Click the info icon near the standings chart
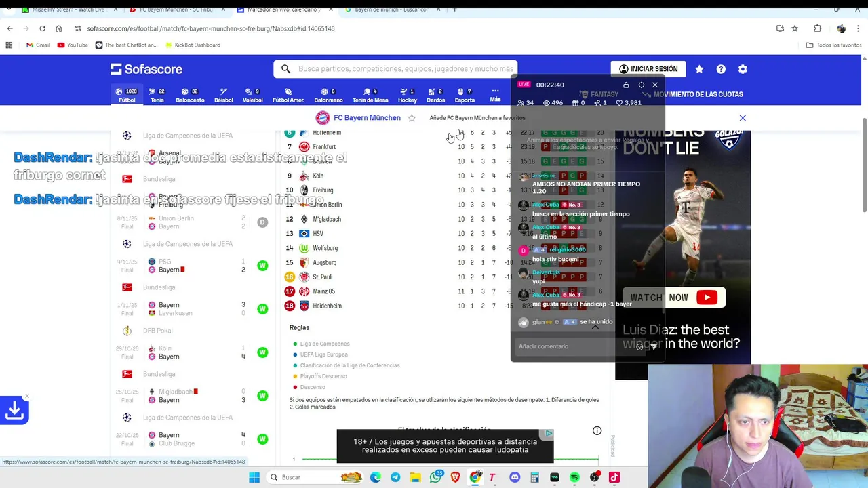 point(597,430)
